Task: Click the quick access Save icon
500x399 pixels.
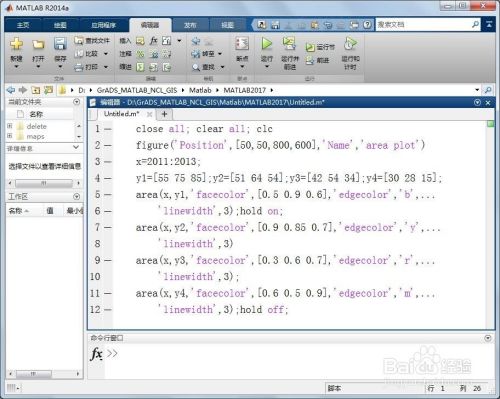Action: (275, 25)
